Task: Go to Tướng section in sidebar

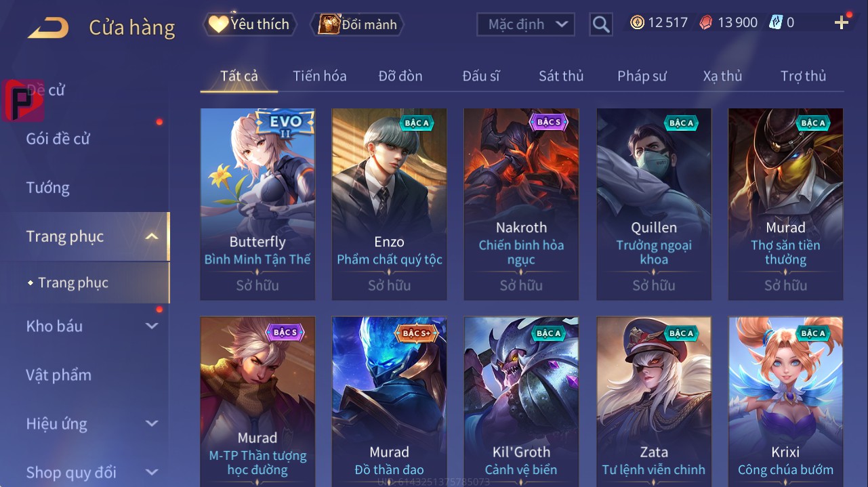Action: (48, 188)
